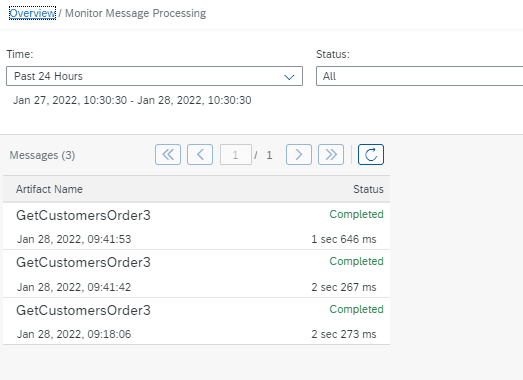Open the Time range dropdown
The height and width of the screenshot is (380, 523).
[x=154, y=76]
